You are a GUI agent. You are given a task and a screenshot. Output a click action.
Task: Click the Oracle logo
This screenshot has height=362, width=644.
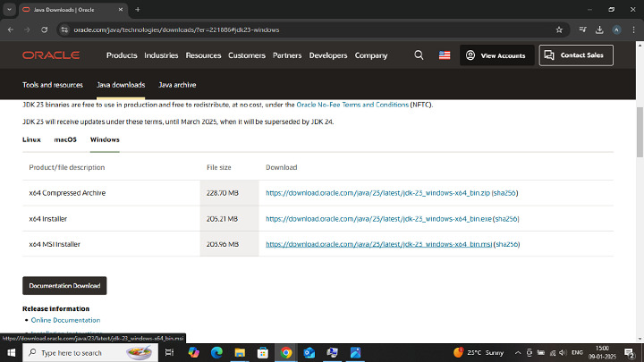point(51,55)
